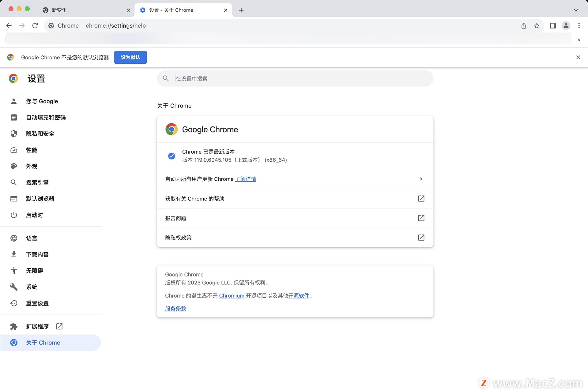Click the palette icon for 外观
This screenshot has height=391, width=588.
[14, 166]
